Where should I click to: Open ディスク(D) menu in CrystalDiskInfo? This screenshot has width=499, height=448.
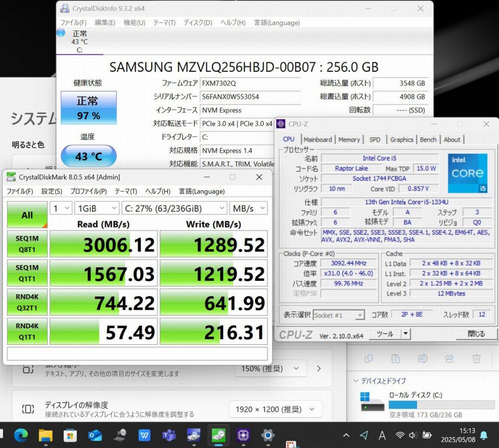[198, 22]
